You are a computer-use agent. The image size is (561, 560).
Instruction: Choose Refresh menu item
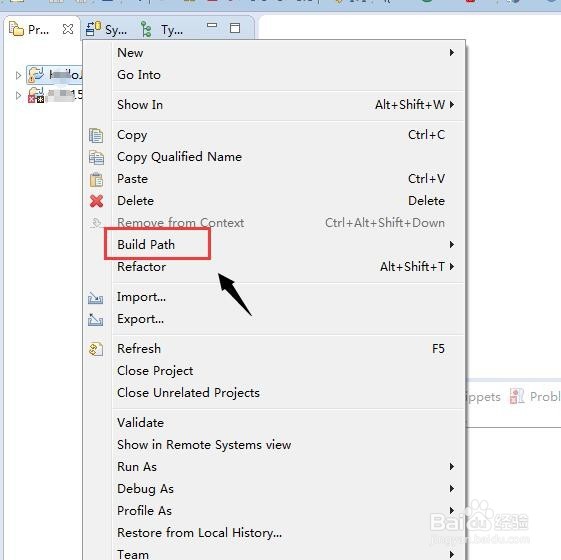click(274, 349)
